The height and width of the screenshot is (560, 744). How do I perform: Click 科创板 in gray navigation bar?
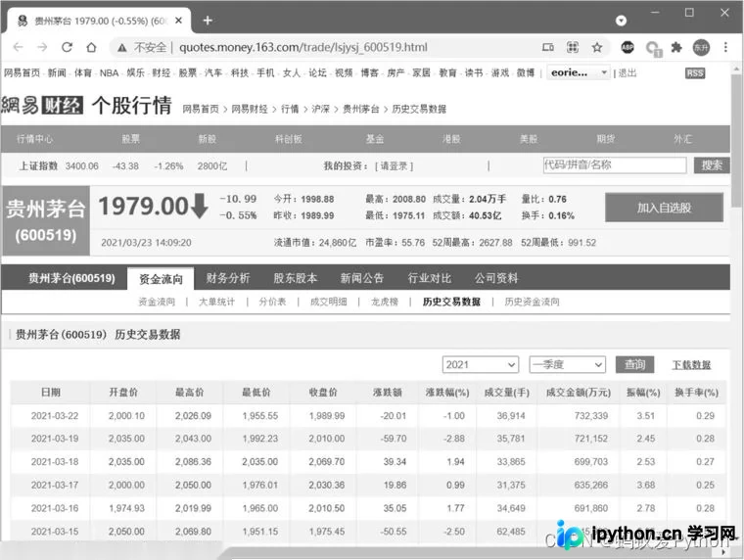pyautogui.click(x=289, y=139)
